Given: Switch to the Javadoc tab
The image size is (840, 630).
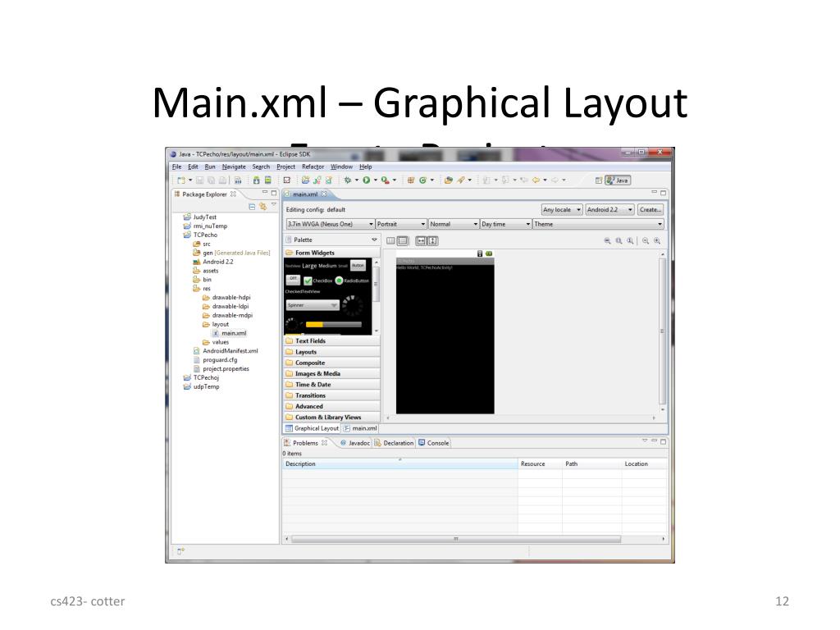Looking at the screenshot, I should click(x=354, y=443).
